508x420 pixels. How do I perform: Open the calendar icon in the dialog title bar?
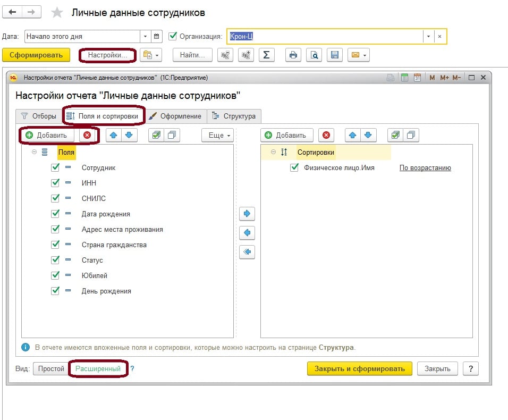(417, 78)
